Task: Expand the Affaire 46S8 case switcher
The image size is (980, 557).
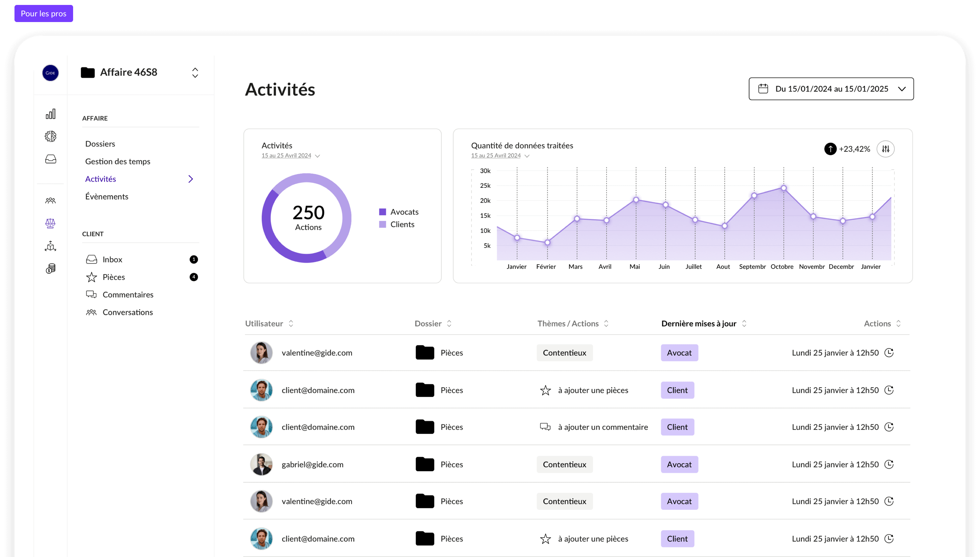Action: [195, 73]
